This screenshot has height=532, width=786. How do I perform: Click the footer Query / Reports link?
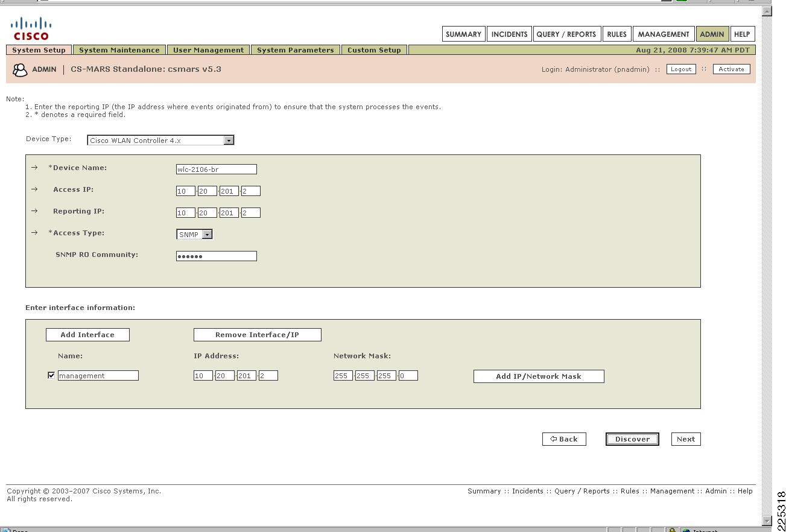pos(582,491)
